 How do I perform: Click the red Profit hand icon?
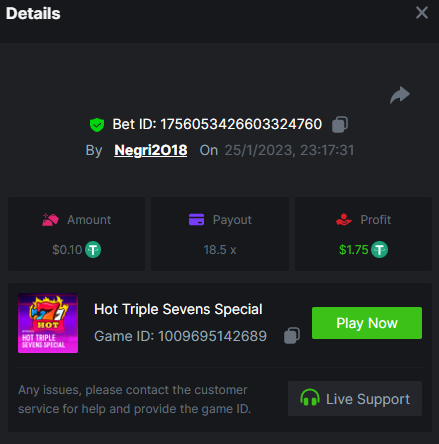point(344,220)
